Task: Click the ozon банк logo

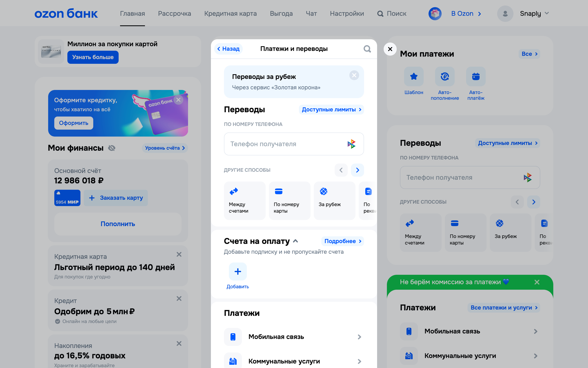Action: coord(66,13)
